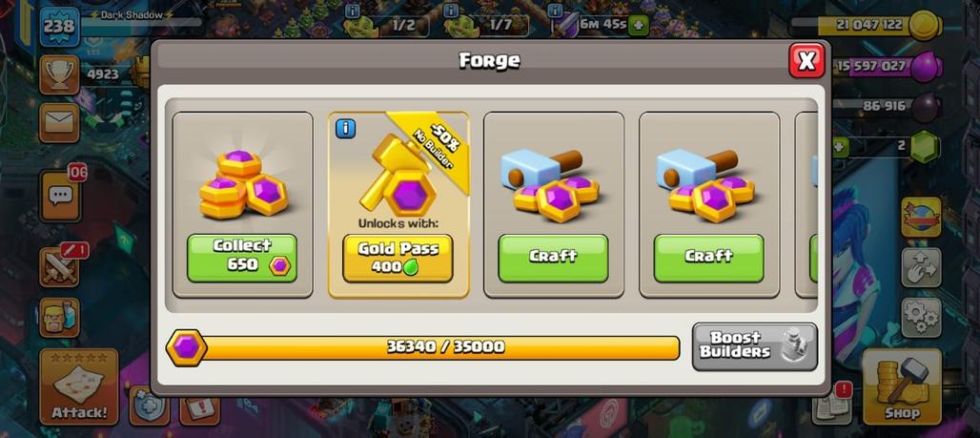Open the settings gears icon
980x438 pixels.
(x=921, y=317)
